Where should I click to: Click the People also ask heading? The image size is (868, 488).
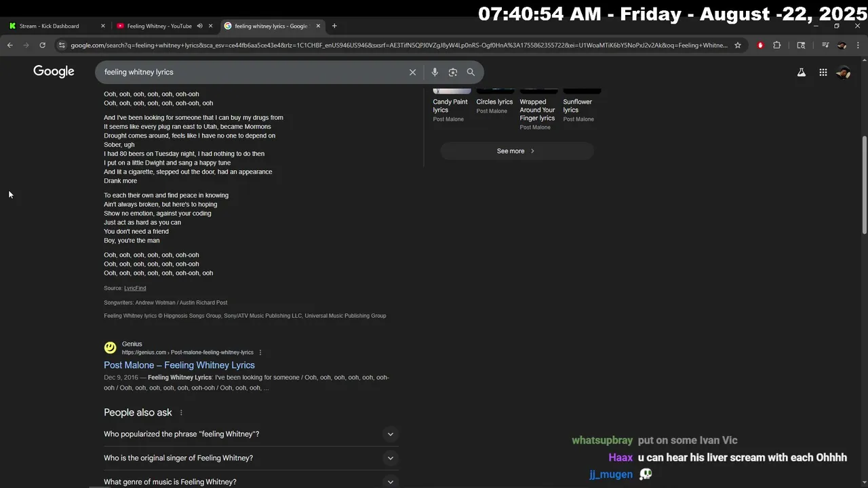pos(138,413)
